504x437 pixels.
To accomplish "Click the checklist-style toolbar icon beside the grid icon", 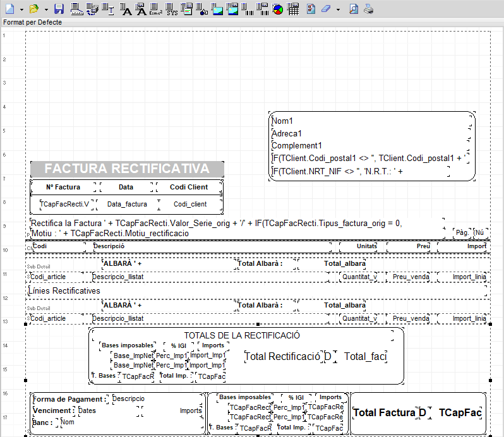I will (x=311, y=9).
